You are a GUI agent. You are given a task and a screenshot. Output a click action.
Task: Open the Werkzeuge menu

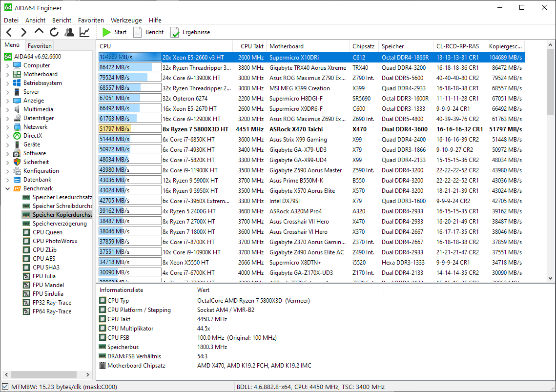click(126, 20)
